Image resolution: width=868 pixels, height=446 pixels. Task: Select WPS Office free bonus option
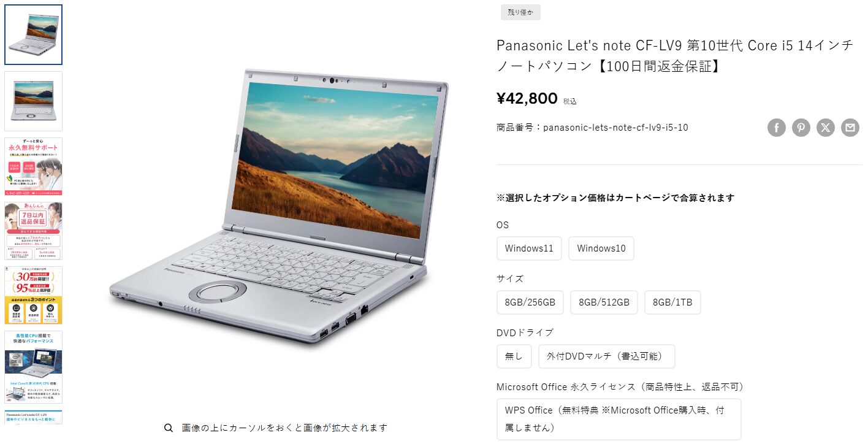(619, 419)
